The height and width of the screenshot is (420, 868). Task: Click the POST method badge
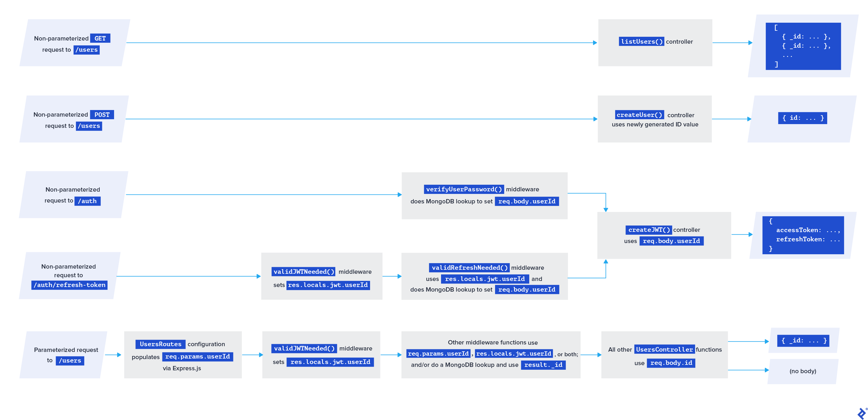pos(102,115)
